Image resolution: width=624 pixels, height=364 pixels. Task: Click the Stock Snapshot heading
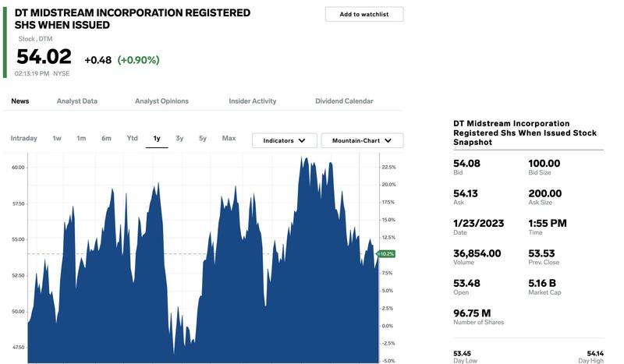tap(525, 133)
